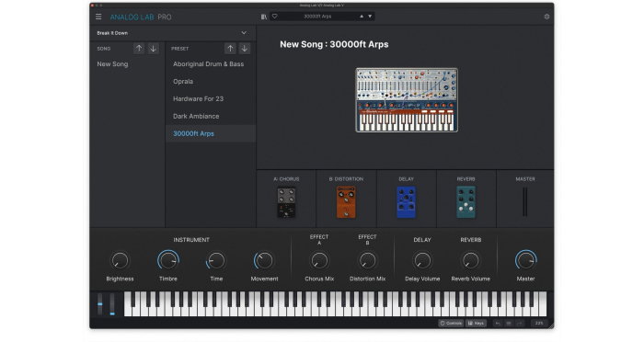Move song down in SONG column
Viewport: 644px width, 342px height.
[154, 49]
